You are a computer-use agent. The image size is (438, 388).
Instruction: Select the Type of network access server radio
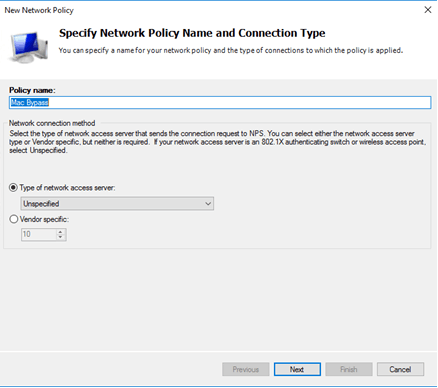[x=13, y=188]
